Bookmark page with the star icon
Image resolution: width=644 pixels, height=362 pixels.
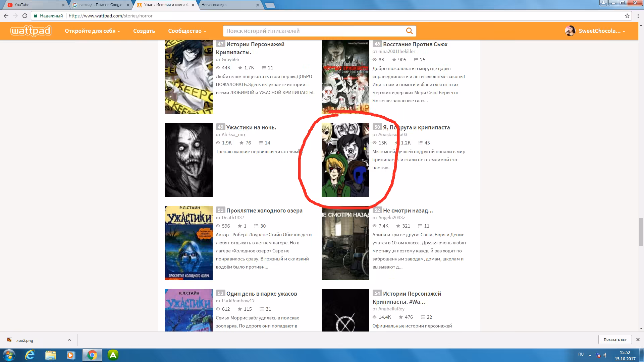tap(627, 16)
